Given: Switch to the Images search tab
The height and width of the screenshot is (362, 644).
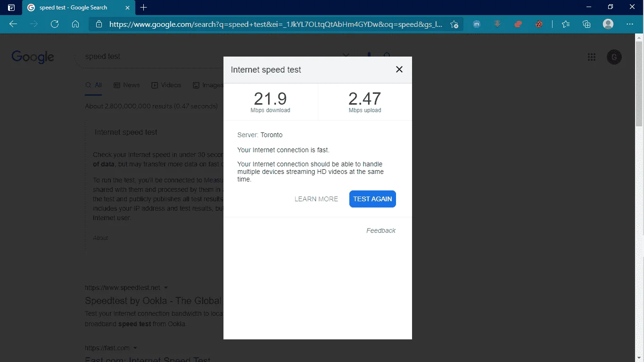Looking at the screenshot, I should pyautogui.click(x=208, y=85).
